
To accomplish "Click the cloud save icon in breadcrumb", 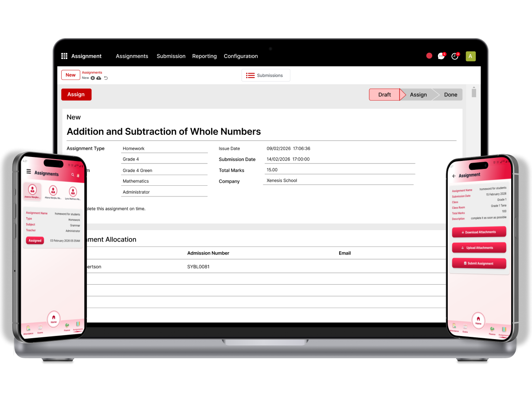I will (99, 78).
